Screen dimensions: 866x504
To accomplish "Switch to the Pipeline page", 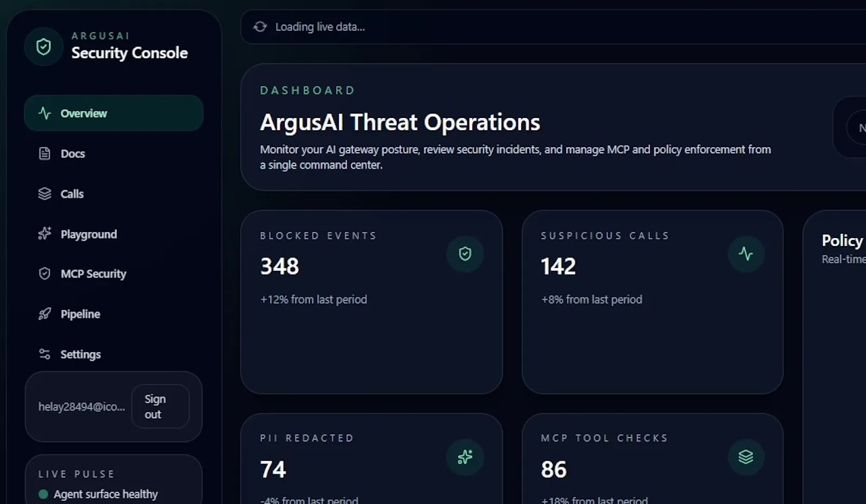I will 114,314.
